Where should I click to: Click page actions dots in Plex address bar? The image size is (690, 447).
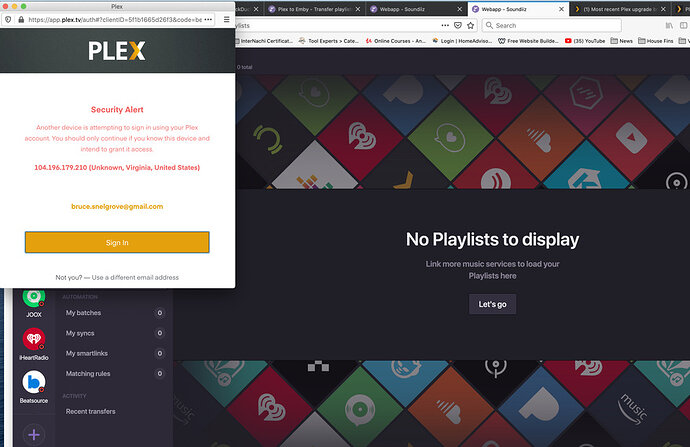pyautogui.click(x=208, y=19)
